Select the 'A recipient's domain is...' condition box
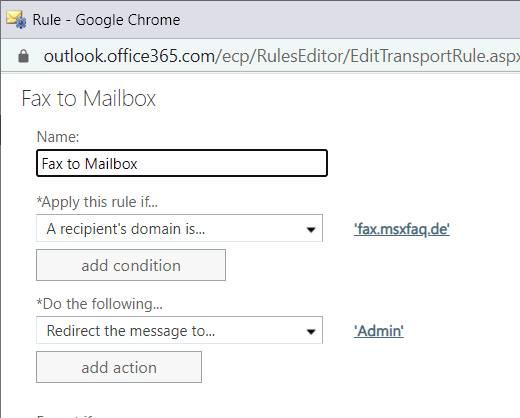This screenshot has height=418, width=520. pos(179,228)
